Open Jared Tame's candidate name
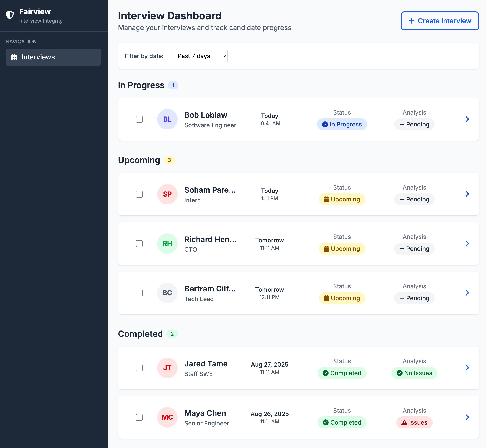This screenshot has height=448, width=486. [x=206, y=364]
